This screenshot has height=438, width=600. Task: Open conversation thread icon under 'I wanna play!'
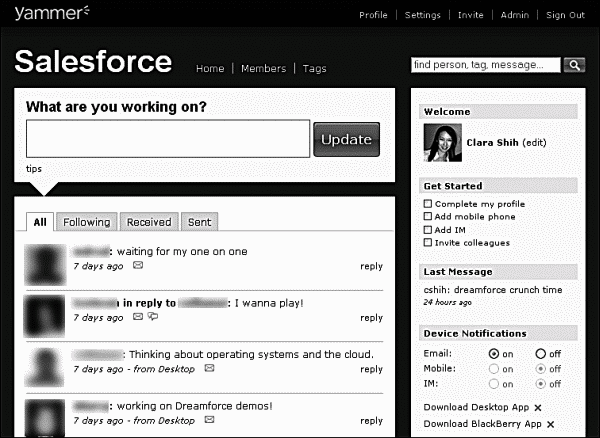coord(153,317)
